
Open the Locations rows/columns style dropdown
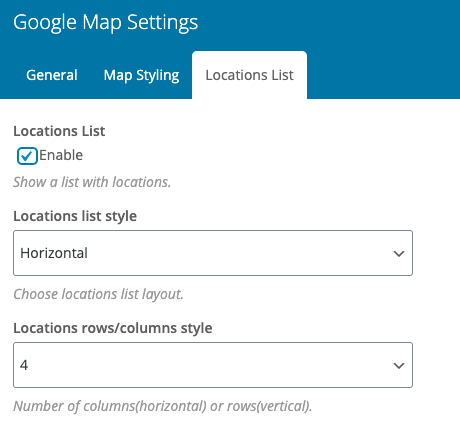[x=213, y=365]
